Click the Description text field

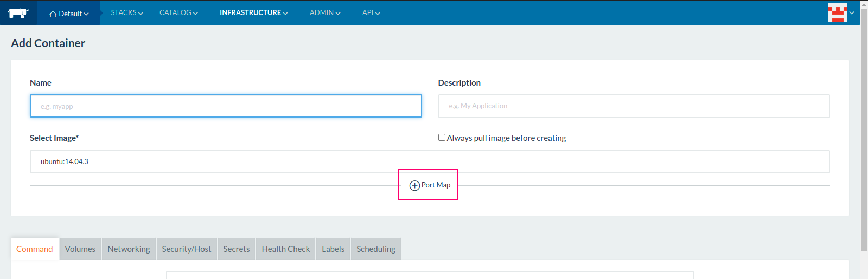634,106
